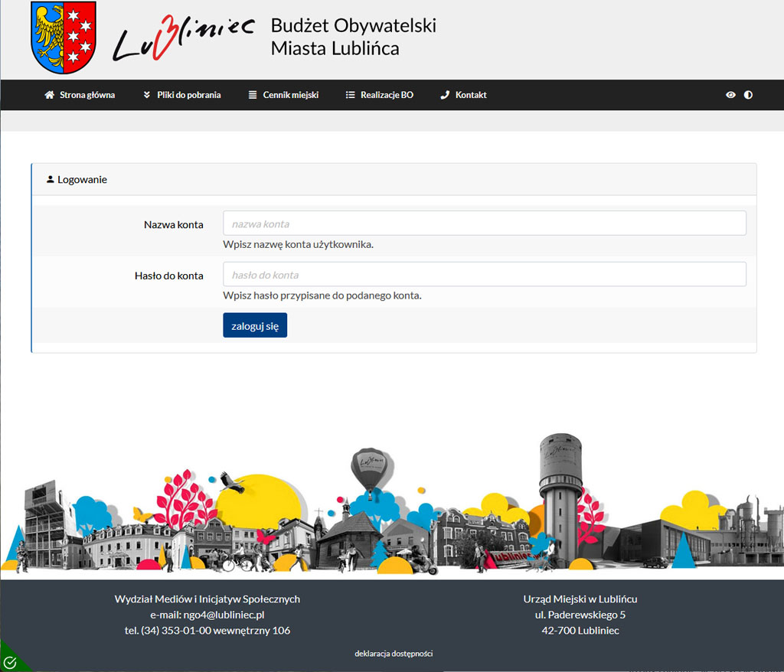This screenshot has width=784, height=672.
Task: Click the green checkmark badge in the corner
Action: click(x=10, y=661)
